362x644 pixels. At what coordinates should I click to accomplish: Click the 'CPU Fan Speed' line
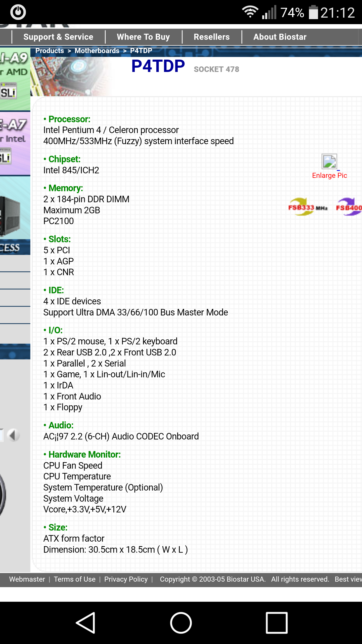pos(73,466)
